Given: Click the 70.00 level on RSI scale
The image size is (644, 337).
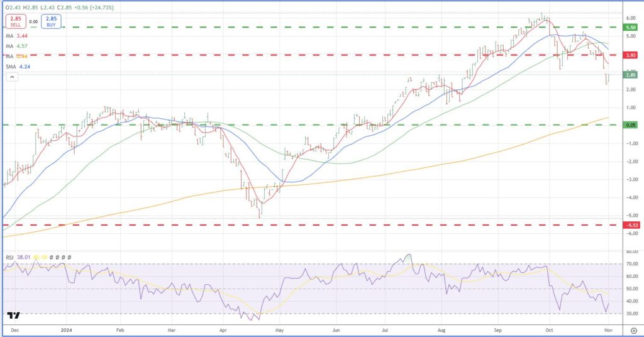Looking at the screenshot, I should tap(630, 264).
